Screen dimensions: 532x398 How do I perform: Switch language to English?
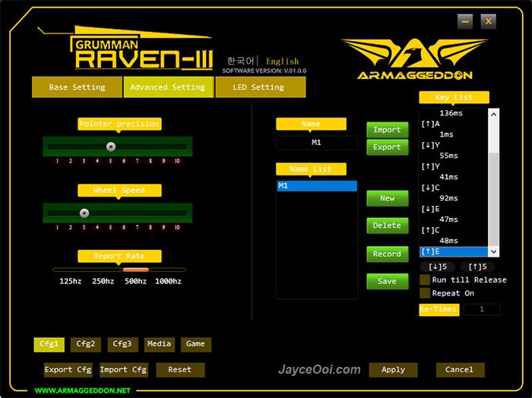click(x=282, y=62)
